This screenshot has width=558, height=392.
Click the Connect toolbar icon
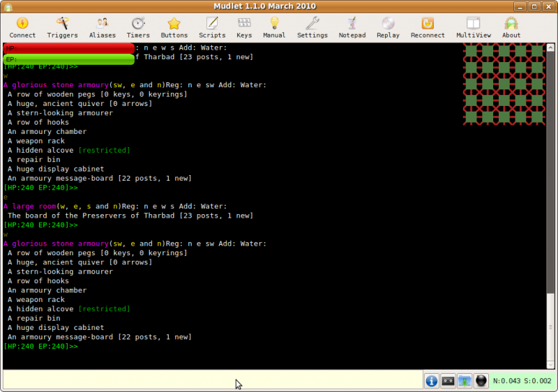tap(22, 27)
